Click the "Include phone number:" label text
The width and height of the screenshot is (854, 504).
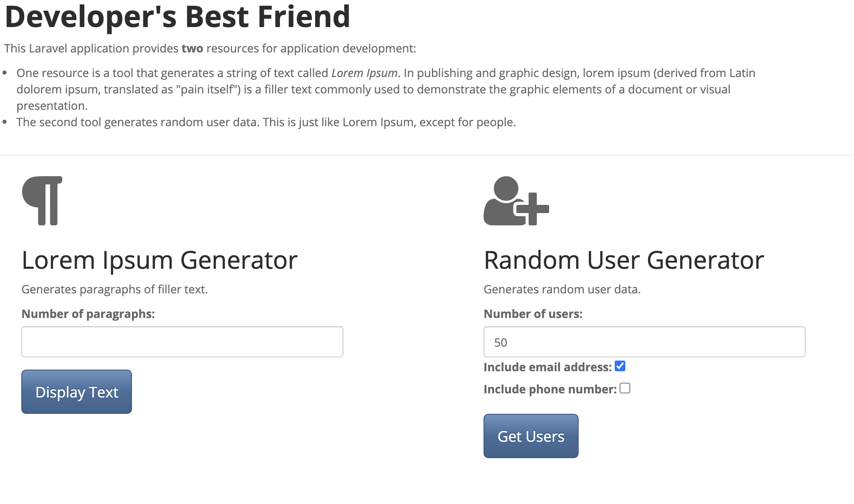click(550, 389)
